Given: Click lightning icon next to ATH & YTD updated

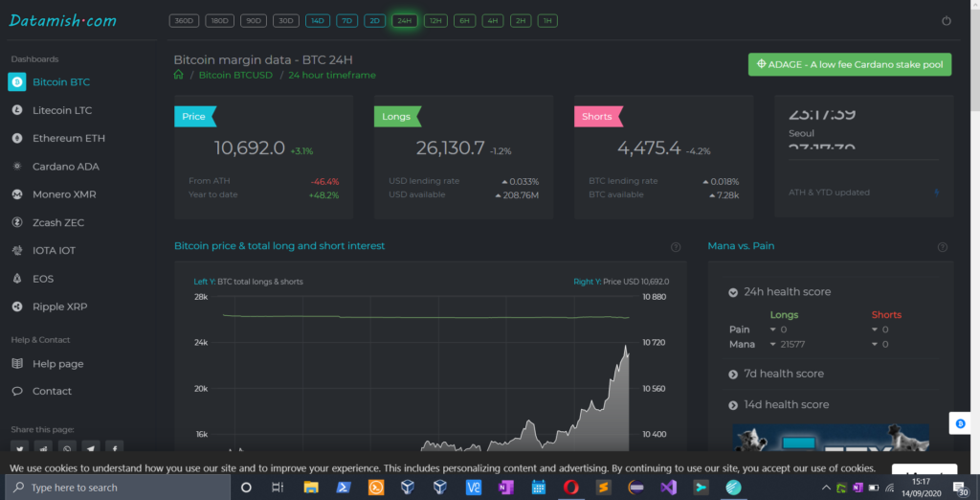Looking at the screenshot, I should [x=936, y=193].
